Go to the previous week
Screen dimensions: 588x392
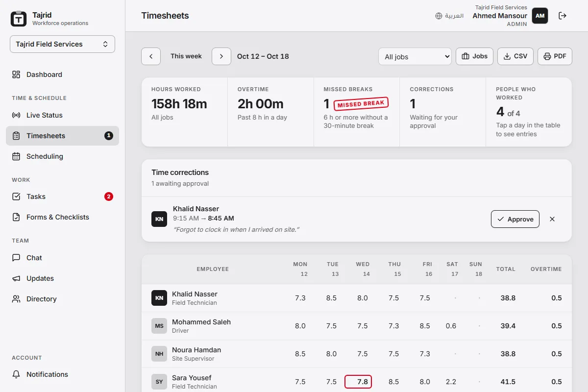pos(151,56)
